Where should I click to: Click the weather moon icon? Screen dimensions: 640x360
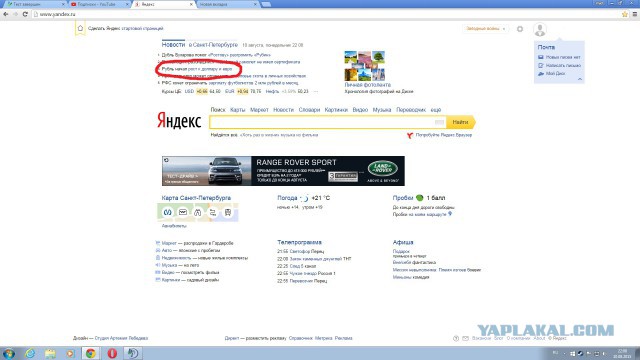[304, 198]
